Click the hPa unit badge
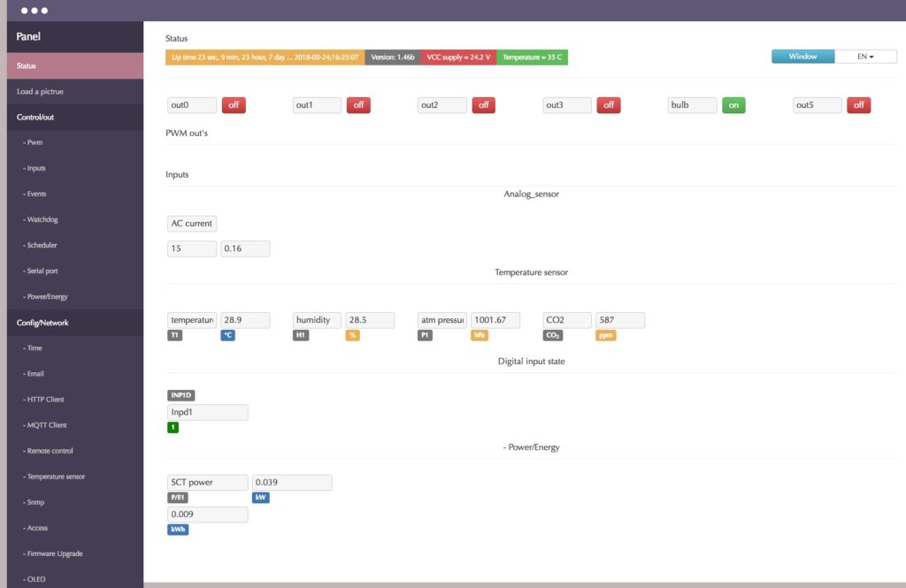The image size is (906, 588). 479,336
